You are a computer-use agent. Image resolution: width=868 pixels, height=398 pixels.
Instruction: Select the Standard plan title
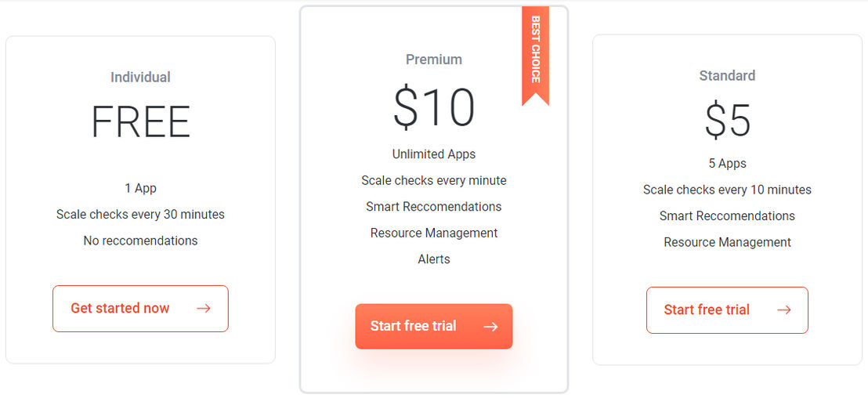click(x=728, y=75)
